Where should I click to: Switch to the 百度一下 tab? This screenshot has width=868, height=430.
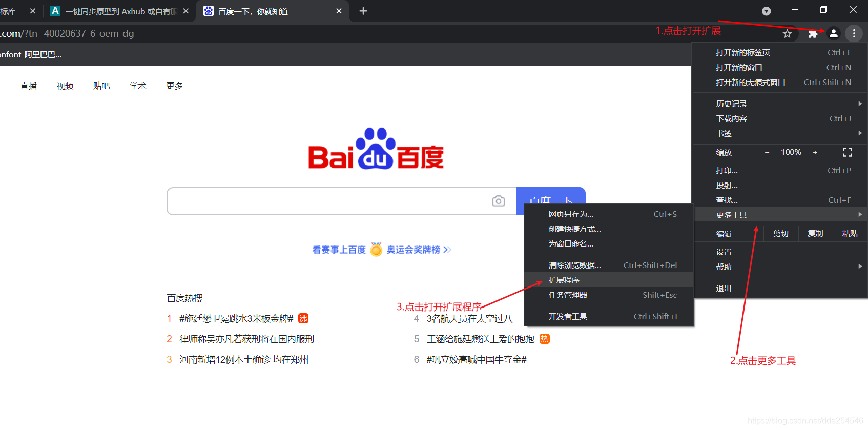click(x=273, y=11)
